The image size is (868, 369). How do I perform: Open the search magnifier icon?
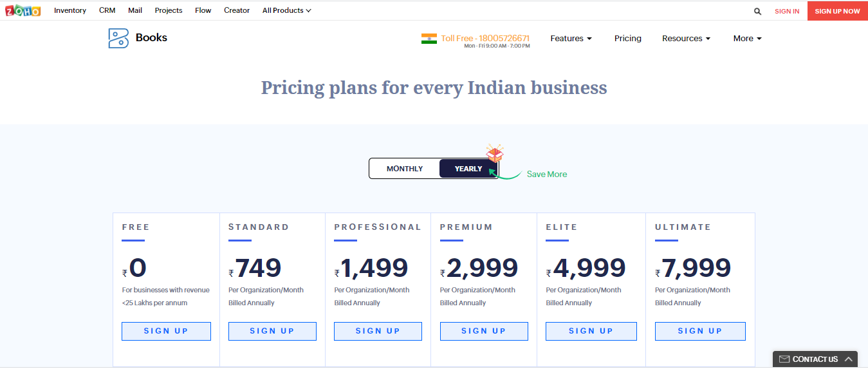tap(757, 11)
